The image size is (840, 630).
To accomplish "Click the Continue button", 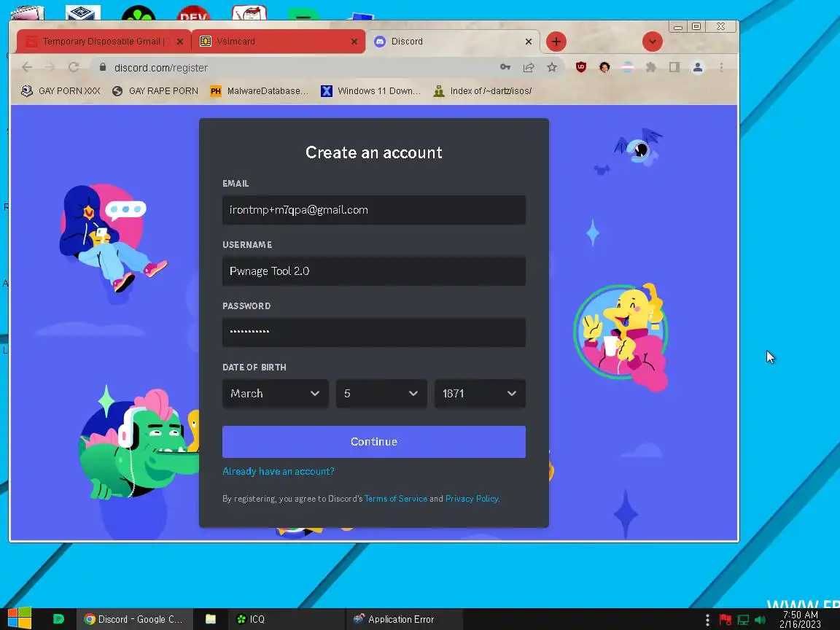I will pos(374,442).
